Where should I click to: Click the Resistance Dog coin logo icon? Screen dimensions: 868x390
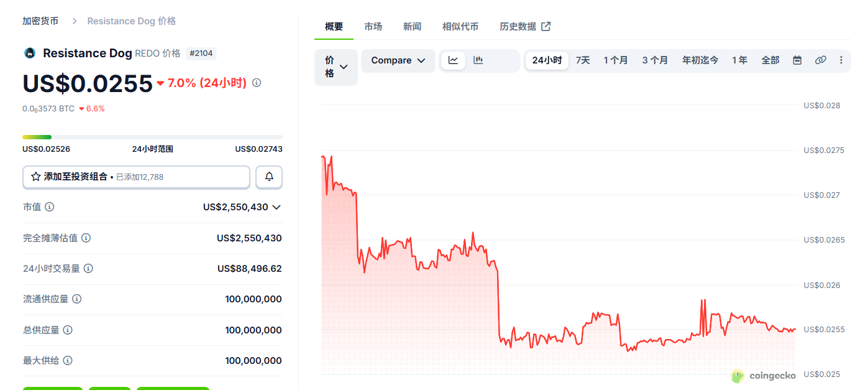pyautogui.click(x=29, y=53)
